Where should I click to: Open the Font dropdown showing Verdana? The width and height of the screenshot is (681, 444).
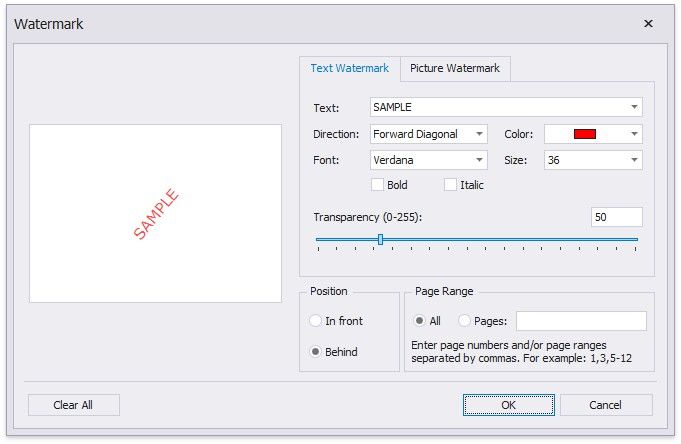480,160
